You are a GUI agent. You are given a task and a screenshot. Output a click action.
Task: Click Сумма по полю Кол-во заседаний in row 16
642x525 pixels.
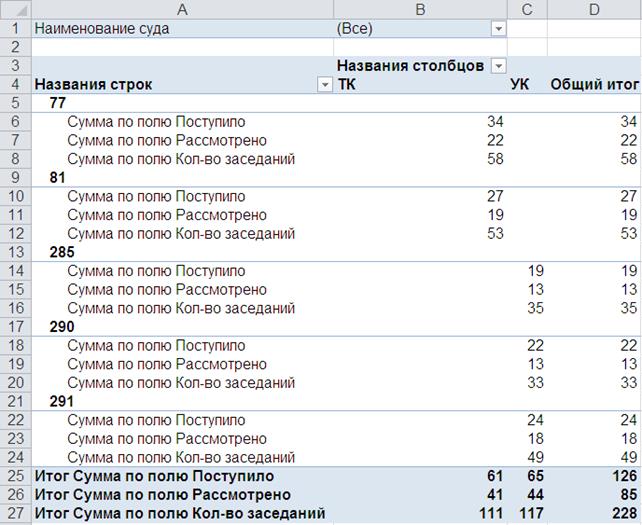(x=181, y=308)
